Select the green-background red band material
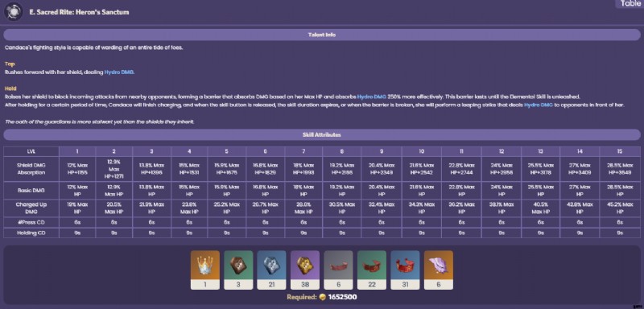This screenshot has width=644, height=309. (372, 270)
